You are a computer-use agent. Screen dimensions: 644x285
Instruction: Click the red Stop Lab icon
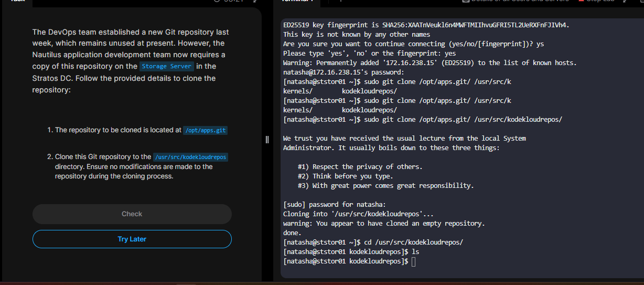581,2
